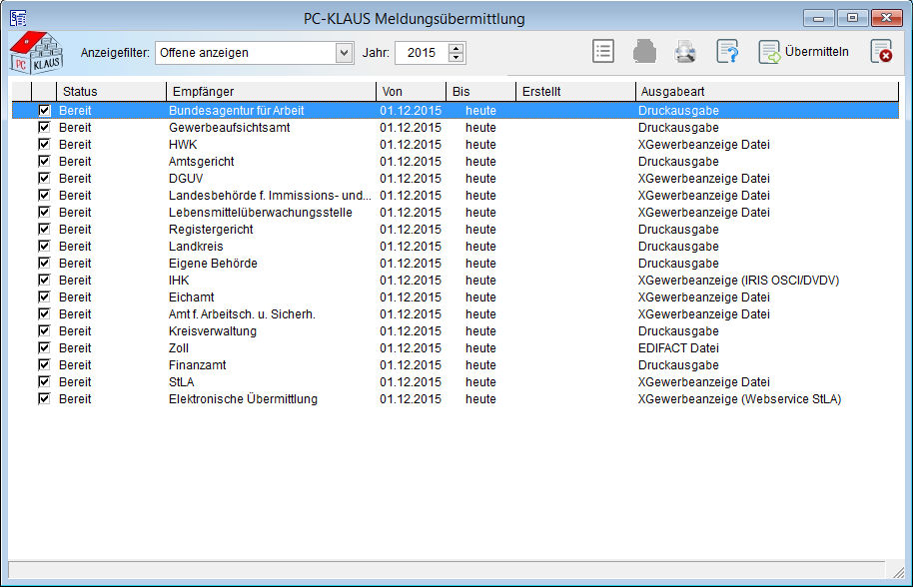Screen dimensions: 913x588
Task: Toggle the checkbox for Zoll row
Action: [x=44, y=348]
